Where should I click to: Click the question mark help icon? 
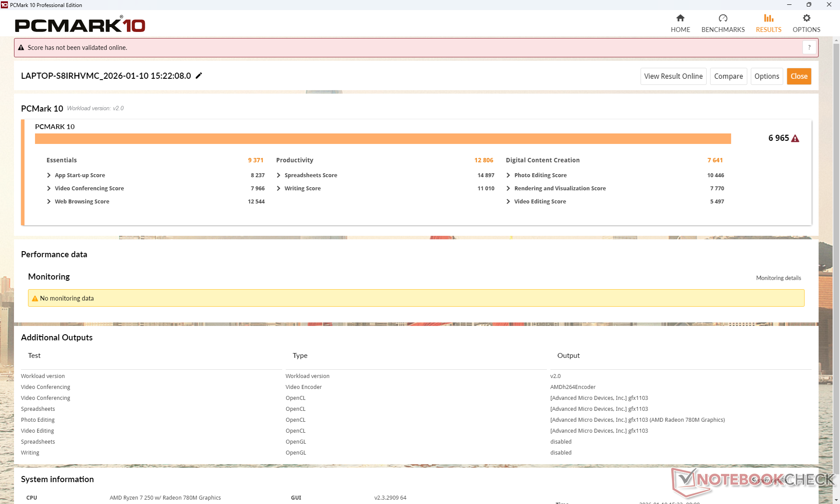click(809, 47)
